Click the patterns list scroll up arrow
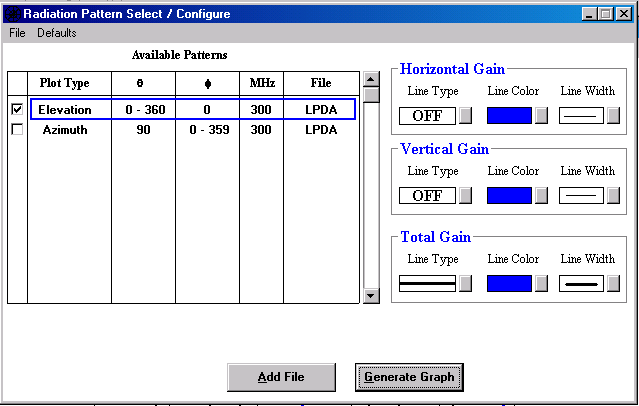639x406 pixels. (371, 79)
